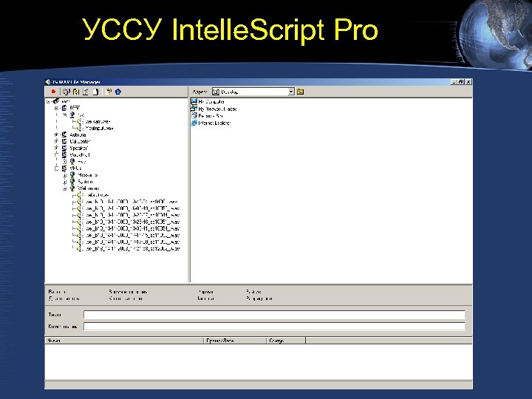Select the Welcomes folder in tree
Image resolution: width=532 pixels, height=399 pixels.
tap(88, 188)
